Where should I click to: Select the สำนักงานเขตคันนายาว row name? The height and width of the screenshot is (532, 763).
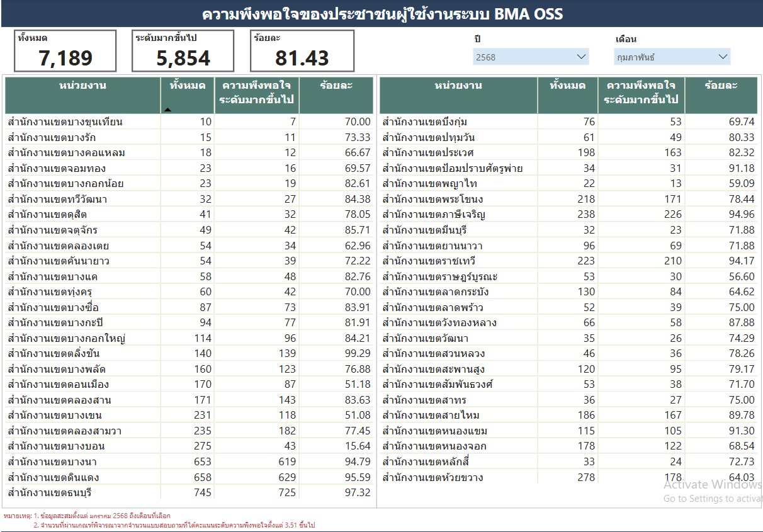pyautogui.click(x=59, y=261)
